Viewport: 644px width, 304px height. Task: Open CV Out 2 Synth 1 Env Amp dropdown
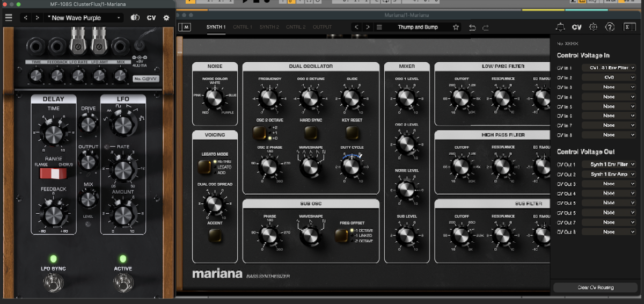(609, 174)
